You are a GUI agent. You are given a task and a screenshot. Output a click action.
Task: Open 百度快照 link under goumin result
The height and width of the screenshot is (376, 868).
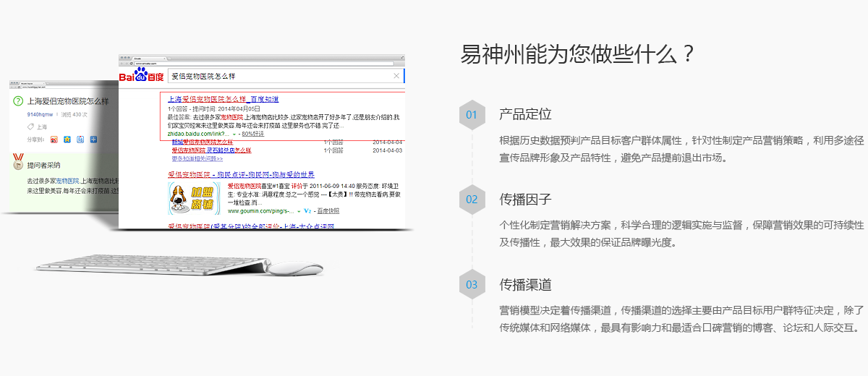pos(328,211)
